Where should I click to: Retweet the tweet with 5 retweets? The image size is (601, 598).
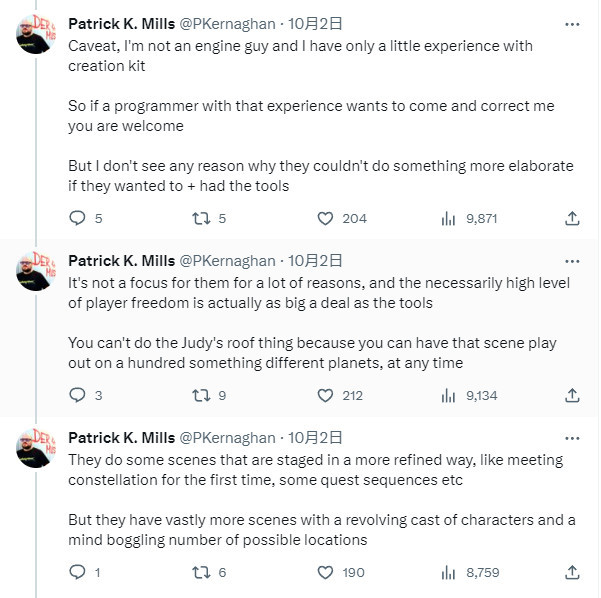coord(200,218)
